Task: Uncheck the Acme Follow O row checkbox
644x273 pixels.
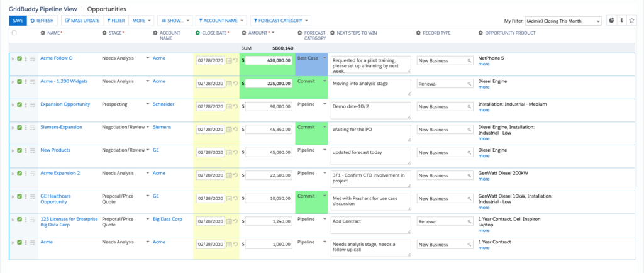Action: [x=19, y=58]
